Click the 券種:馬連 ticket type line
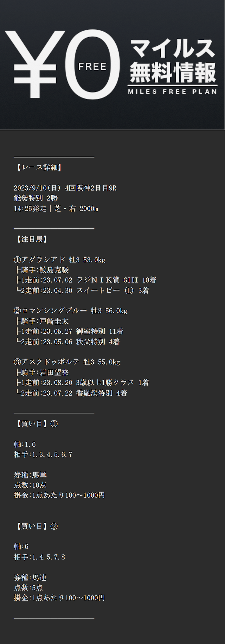This screenshot has height=644, width=225. 30,578
